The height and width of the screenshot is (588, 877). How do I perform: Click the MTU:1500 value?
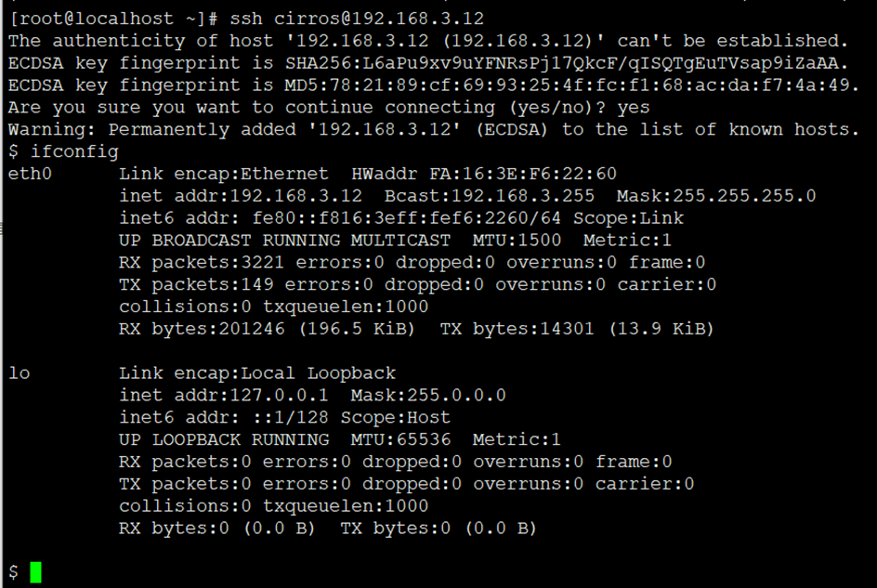pos(517,240)
